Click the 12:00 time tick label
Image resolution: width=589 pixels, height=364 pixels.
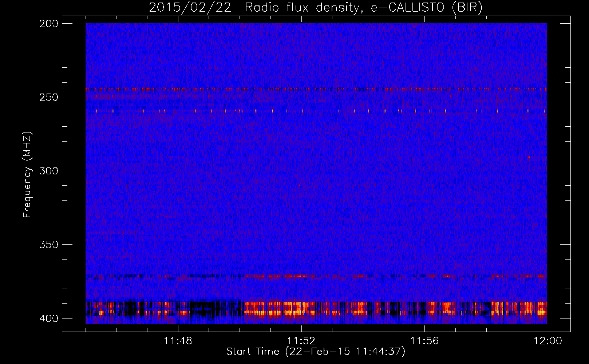(x=548, y=341)
